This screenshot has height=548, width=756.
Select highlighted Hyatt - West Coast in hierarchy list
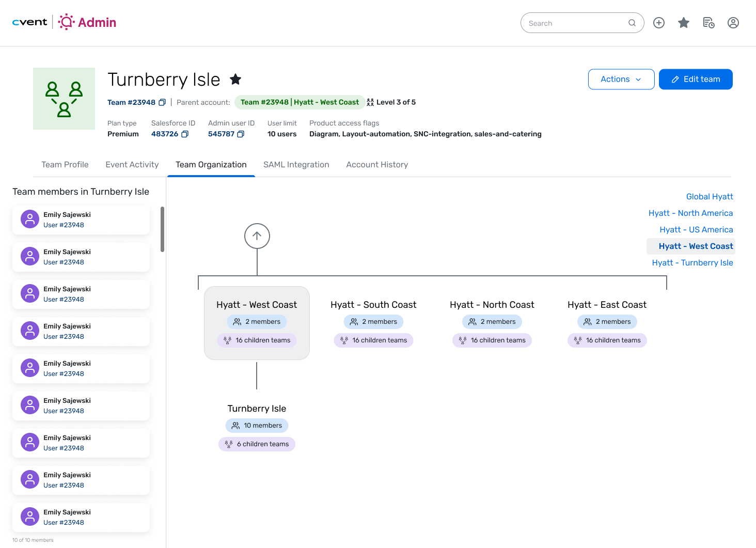click(691, 246)
